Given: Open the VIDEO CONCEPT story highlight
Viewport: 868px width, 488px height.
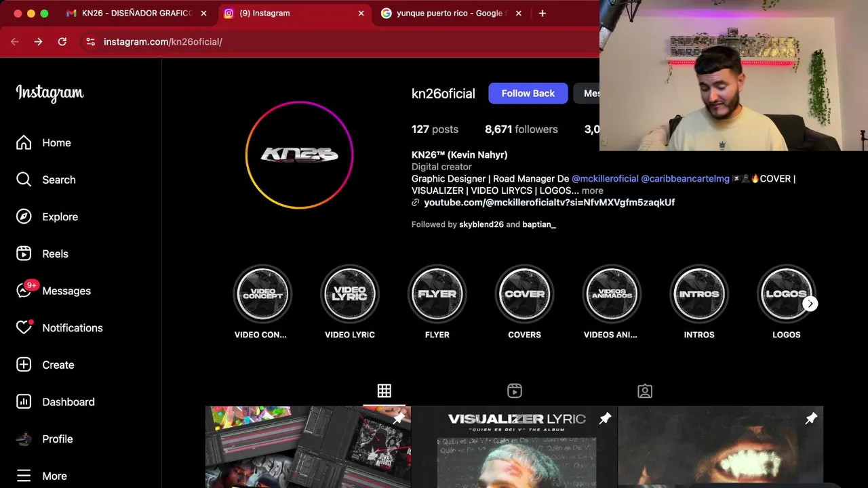Looking at the screenshot, I should point(262,294).
